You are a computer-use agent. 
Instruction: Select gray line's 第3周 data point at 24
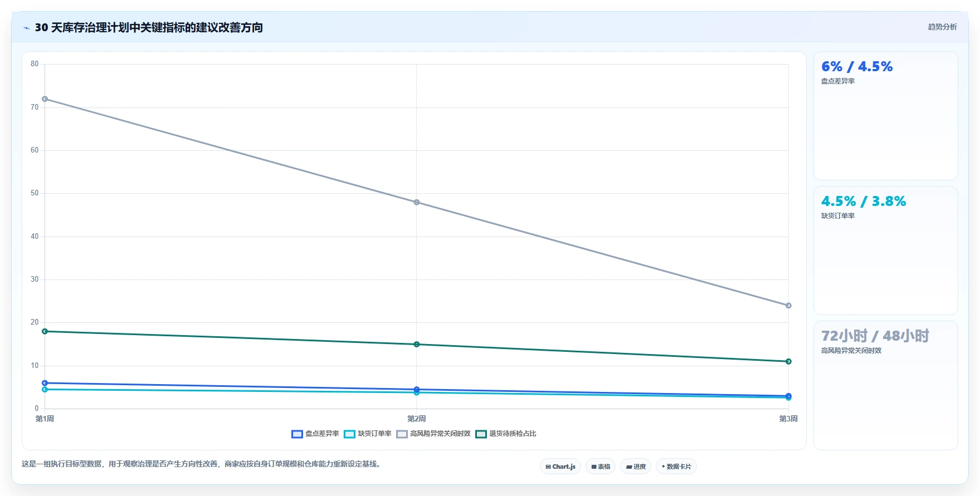point(788,306)
